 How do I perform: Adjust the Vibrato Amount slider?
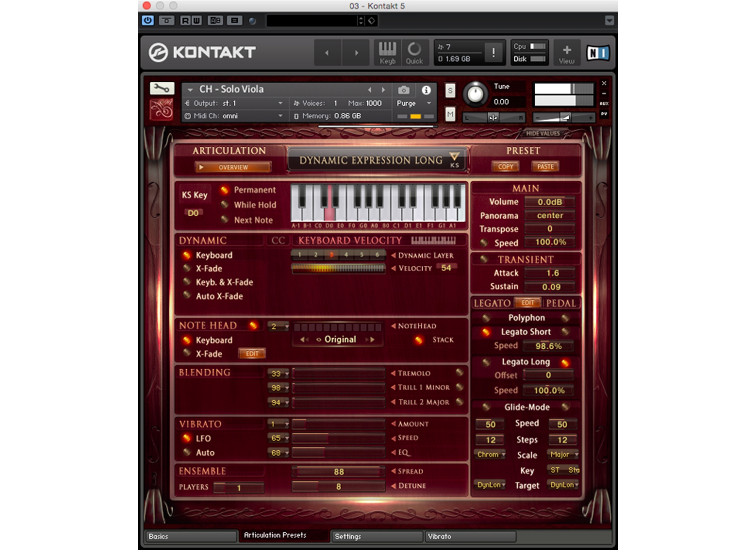click(x=338, y=424)
